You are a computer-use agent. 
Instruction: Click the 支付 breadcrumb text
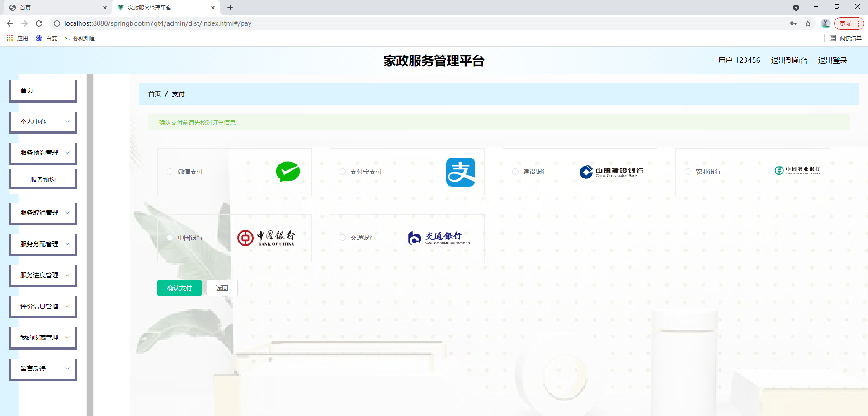pyautogui.click(x=178, y=94)
